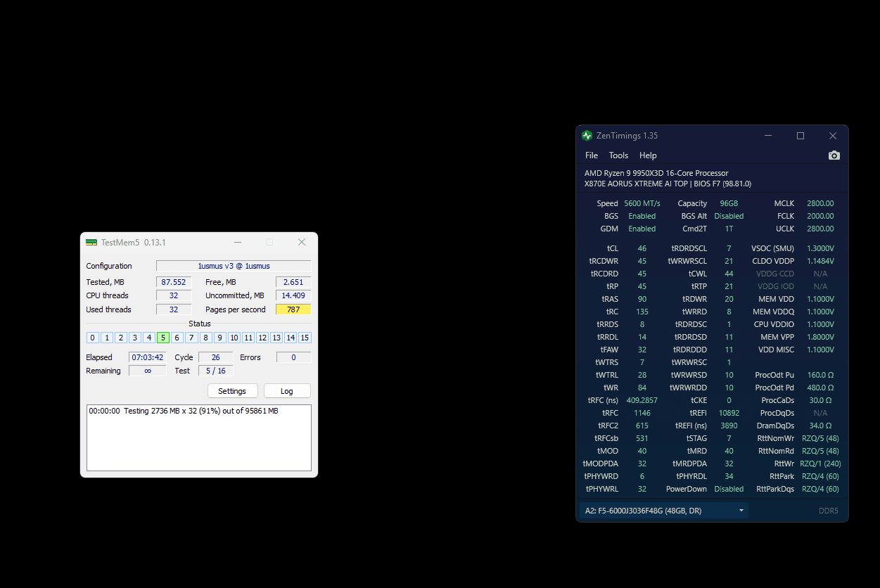
Task: Click the RttWr value RZQ/1 (240)
Action: (x=820, y=464)
